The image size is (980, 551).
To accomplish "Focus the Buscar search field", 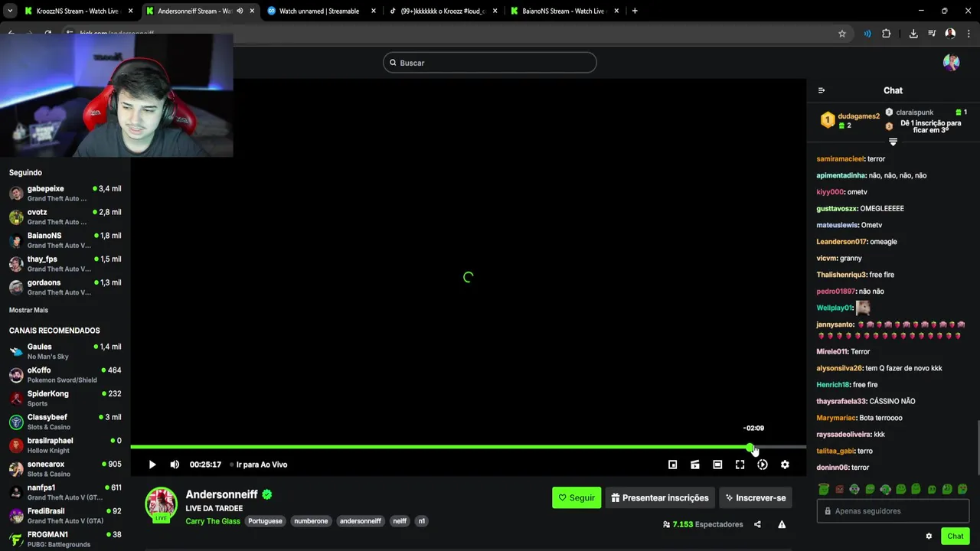I will coord(490,63).
